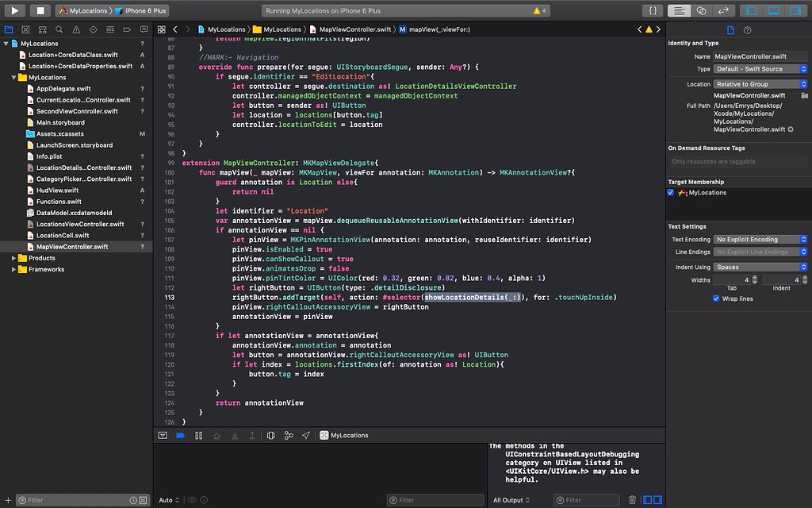Image resolution: width=812 pixels, height=508 pixels.
Task: Adjust the Tab width stepper
Action: tap(755, 280)
